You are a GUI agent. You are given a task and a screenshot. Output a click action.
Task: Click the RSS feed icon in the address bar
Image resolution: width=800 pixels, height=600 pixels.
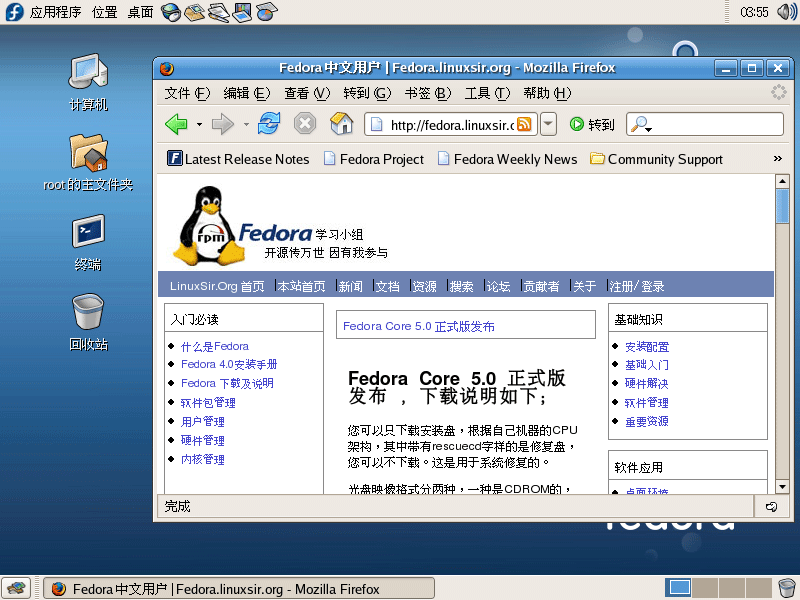pyautogui.click(x=524, y=124)
